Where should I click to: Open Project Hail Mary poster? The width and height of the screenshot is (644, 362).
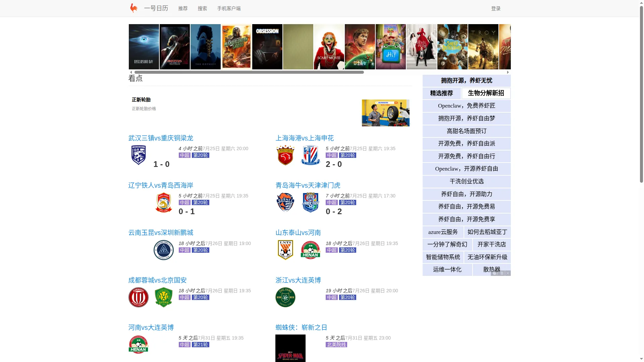pyautogui.click(x=360, y=47)
